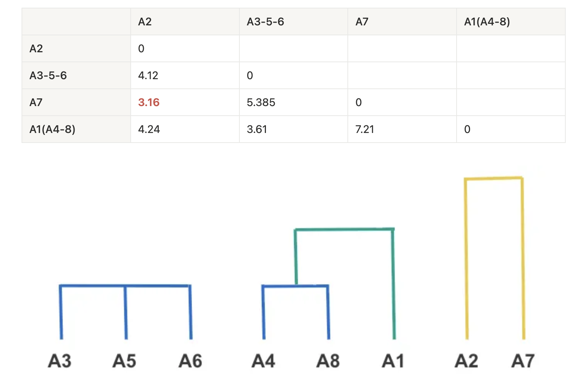The width and height of the screenshot is (588, 382).
Task: Select the A1 dendrogram leaf label
Action: [x=393, y=361]
